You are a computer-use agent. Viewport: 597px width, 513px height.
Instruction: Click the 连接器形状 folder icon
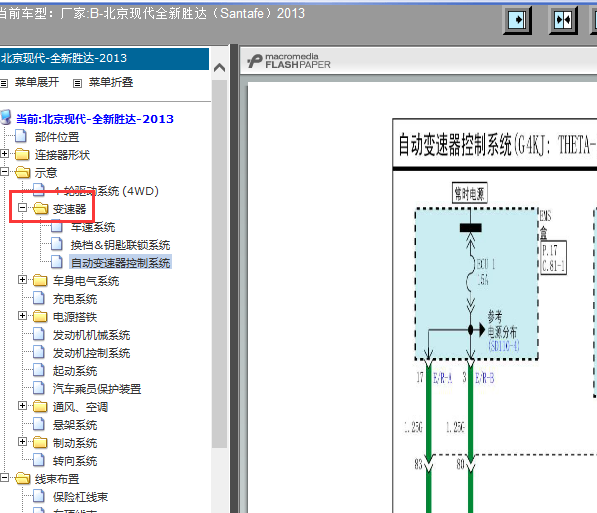pyautogui.click(x=22, y=154)
